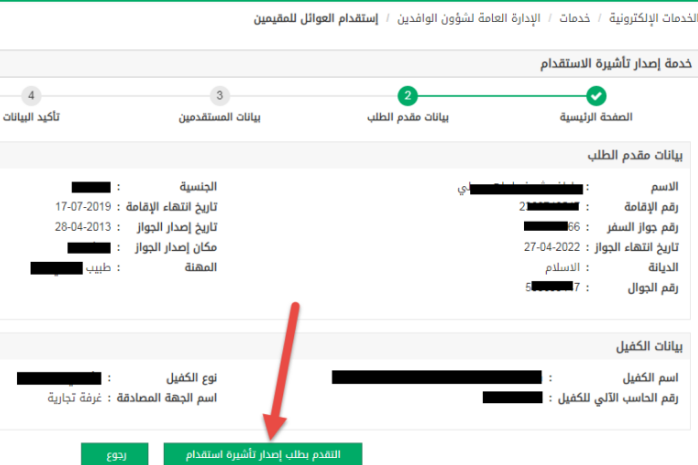
Task: Click the residency expiry date 17-07-2019
Action: [83, 207]
